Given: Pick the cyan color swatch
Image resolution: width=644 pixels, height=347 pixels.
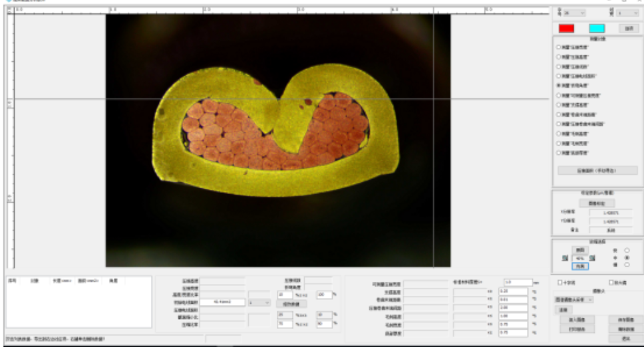Looking at the screenshot, I should pyautogui.click(x=597, y=29).
